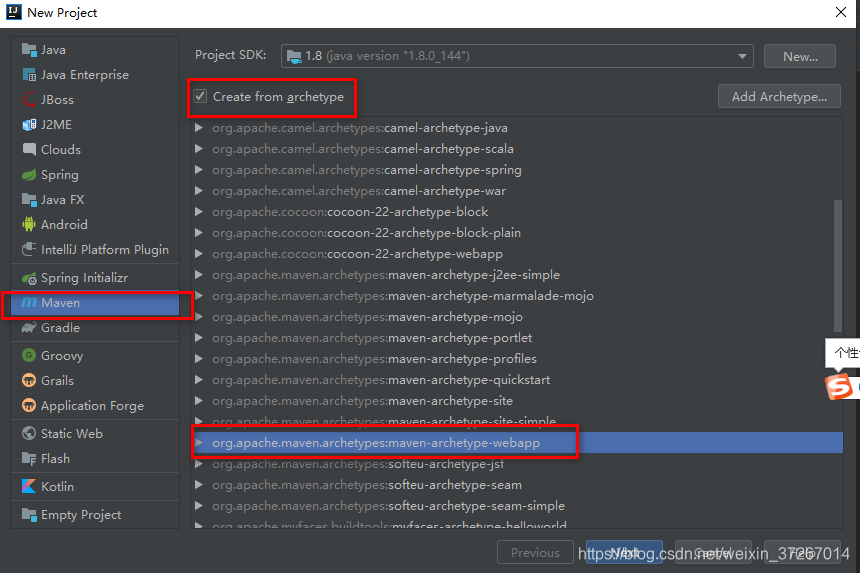Image resolution: width=860 pixels, height=573 pixels.
Task: Click the Android robot icon
Action: [x=29, y=224]
